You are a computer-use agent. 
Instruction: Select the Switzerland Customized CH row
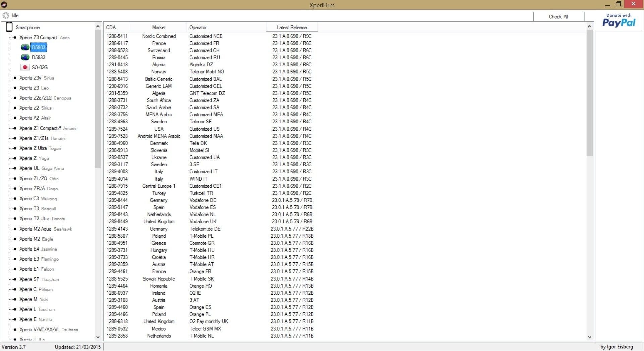[x=211, y=50]
